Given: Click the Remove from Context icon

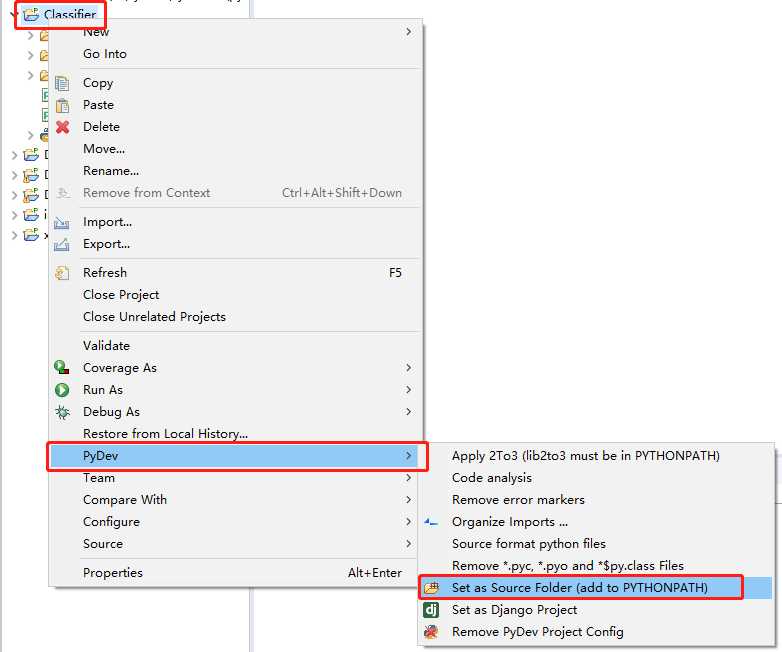Looking at the screenshot, I should point(62,193).
